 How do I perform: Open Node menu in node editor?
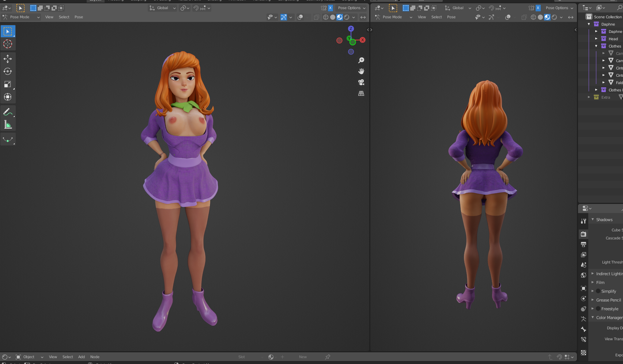pos(95,357)
